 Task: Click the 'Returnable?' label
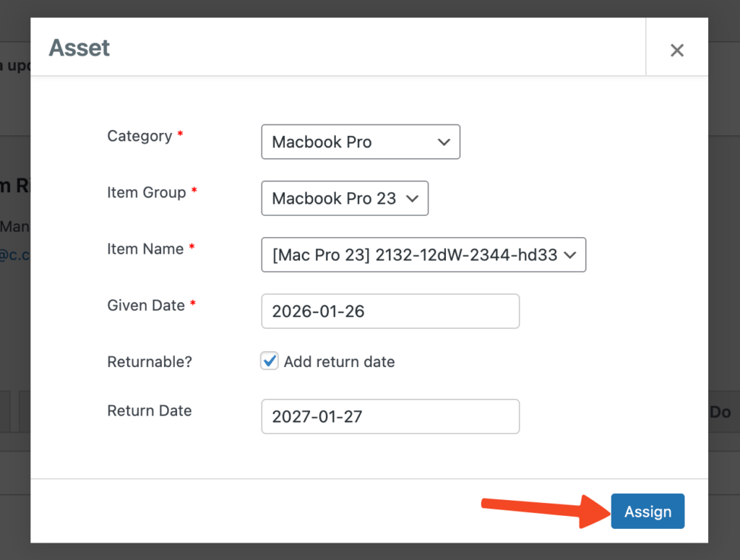point(150,362)
